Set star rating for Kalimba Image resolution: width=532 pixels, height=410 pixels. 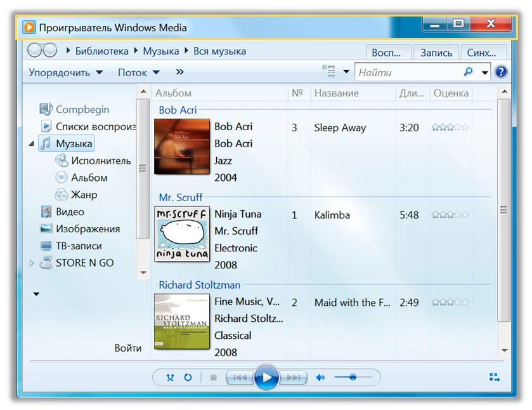coord(450,215)
